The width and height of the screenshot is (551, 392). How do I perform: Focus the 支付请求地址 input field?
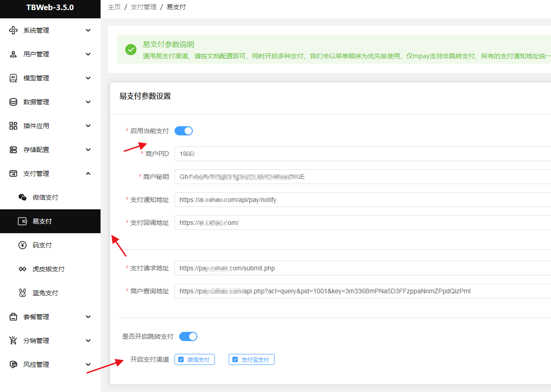(x=363, y=268)
